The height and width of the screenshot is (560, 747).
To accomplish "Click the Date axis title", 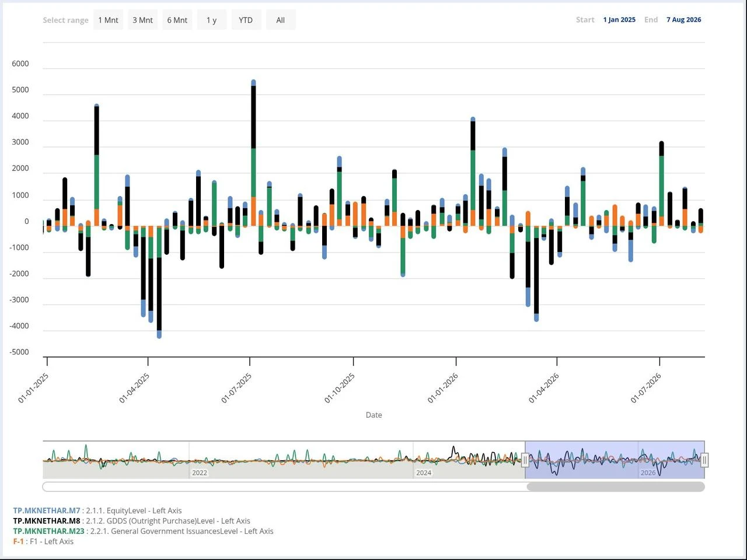I will [374, 415].
